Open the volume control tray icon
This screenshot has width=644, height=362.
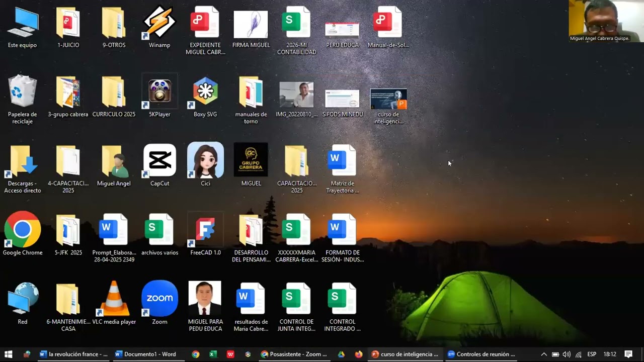pos(567,354)
